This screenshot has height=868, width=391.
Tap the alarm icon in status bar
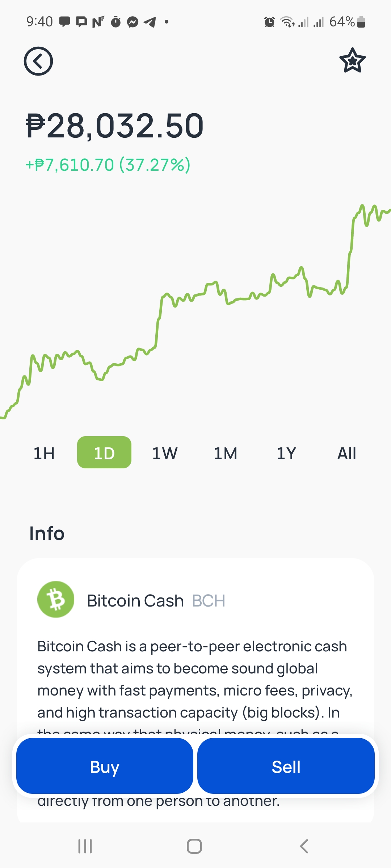point(269,22)
